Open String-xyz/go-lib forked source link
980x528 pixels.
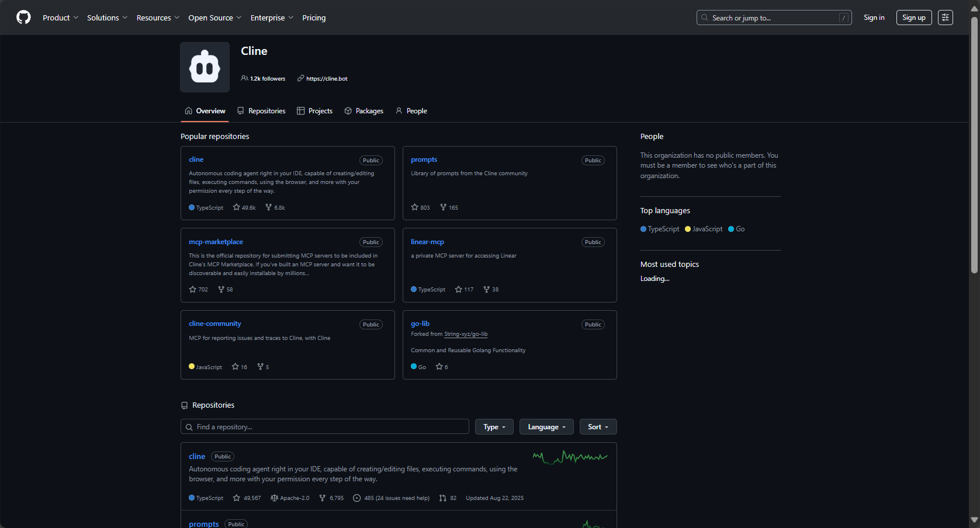click(466, 334)
